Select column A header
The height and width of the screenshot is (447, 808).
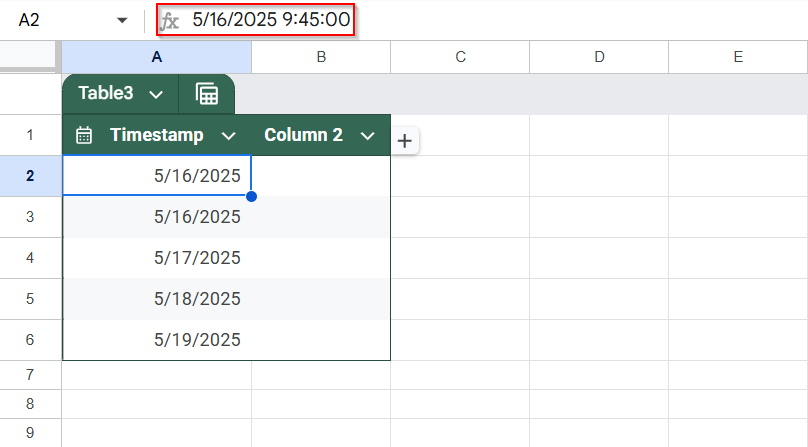point(157,57)
